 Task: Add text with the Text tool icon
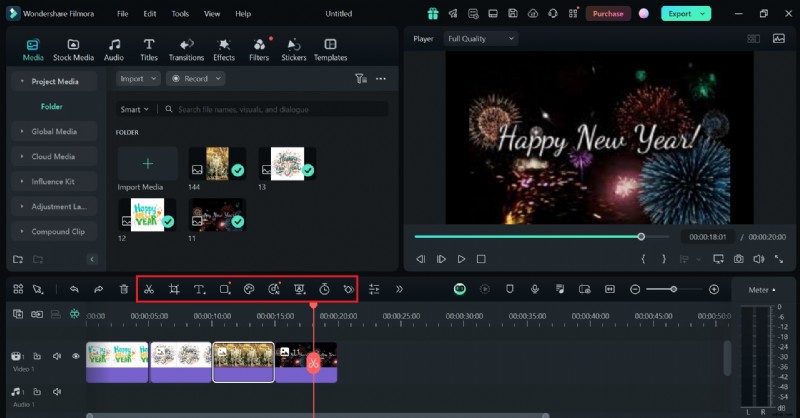click(x=199, y=289)
